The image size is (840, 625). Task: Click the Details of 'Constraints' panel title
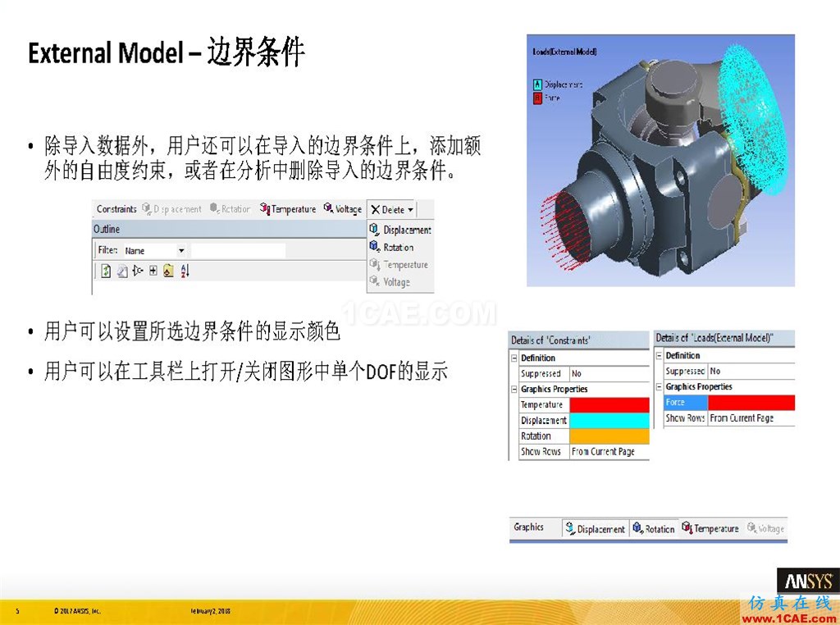[550, 340]
